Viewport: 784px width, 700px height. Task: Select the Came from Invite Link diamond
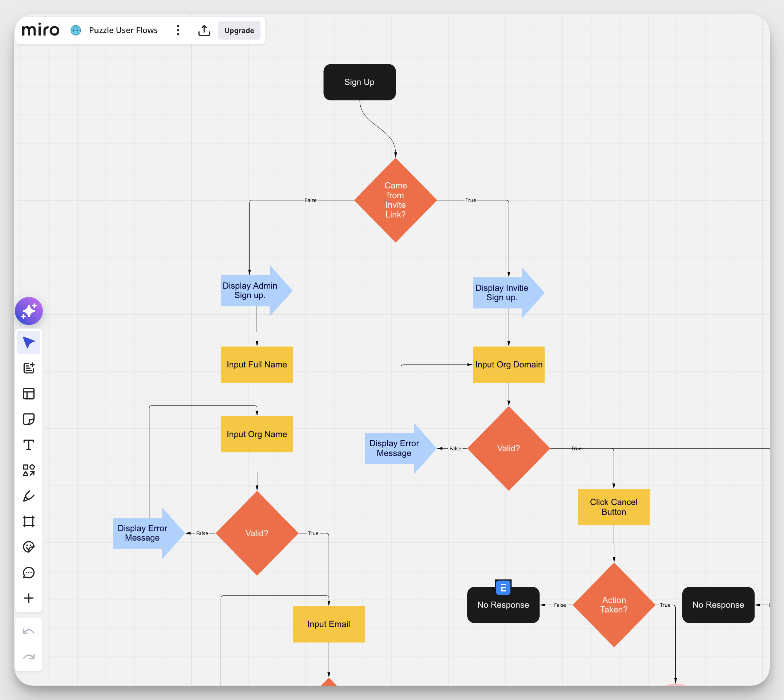396,200
